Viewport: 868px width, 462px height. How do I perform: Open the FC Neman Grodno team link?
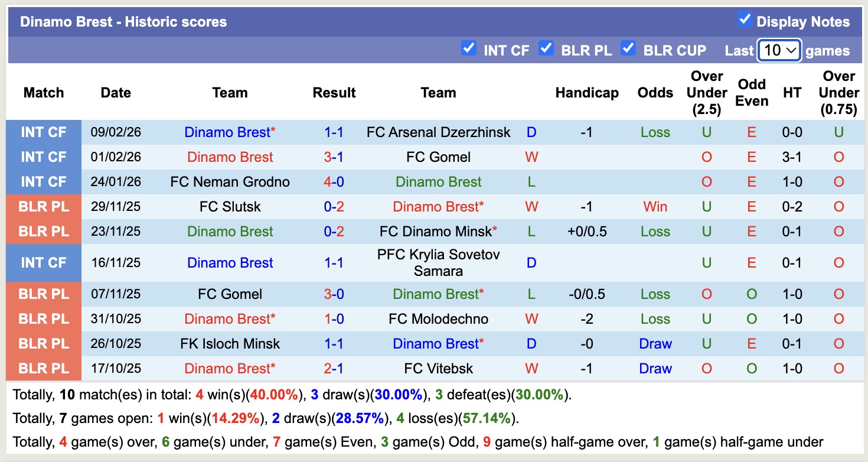click(230, 182)
